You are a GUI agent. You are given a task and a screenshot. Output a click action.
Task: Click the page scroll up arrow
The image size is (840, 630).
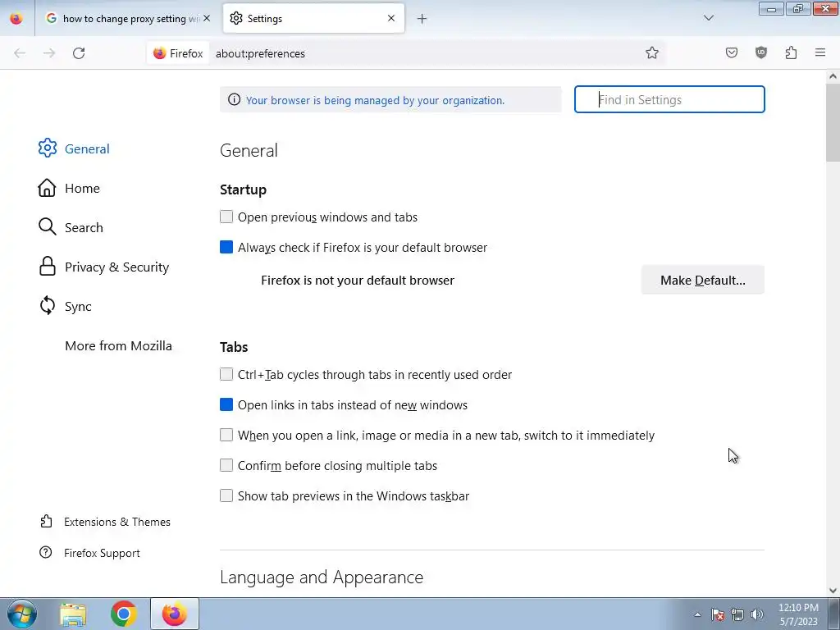(x=833, y=76)
